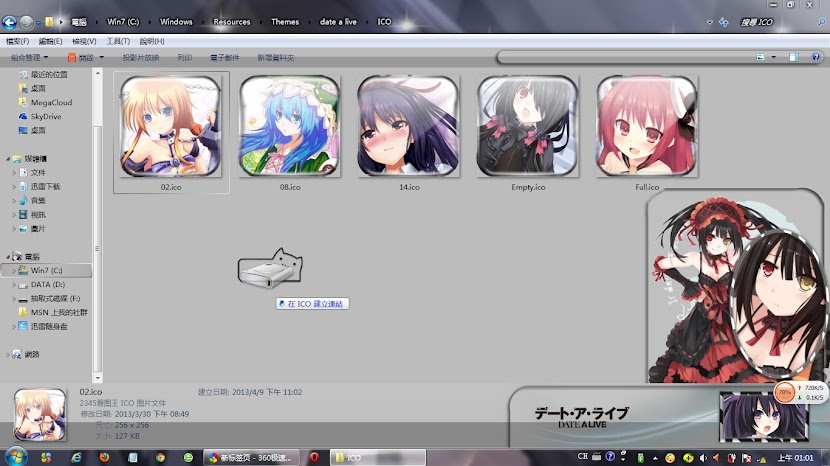Image resolution: width=830 pixels, height=466 pixels.
Task: Open the Windows Start orb
Action: [14, 456]
